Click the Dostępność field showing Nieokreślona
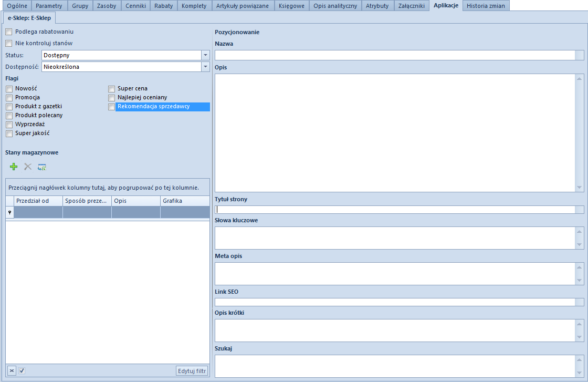 click(x=121, y=67)
